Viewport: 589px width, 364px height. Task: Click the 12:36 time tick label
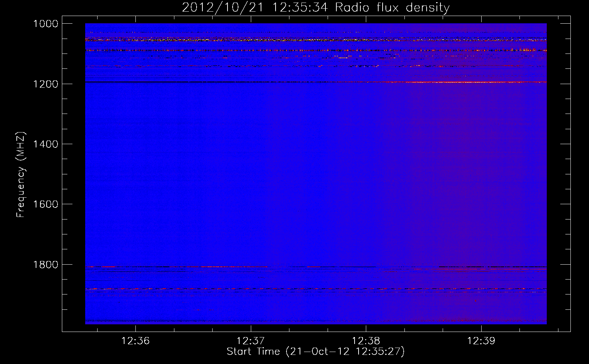click(x=135, y=341)
